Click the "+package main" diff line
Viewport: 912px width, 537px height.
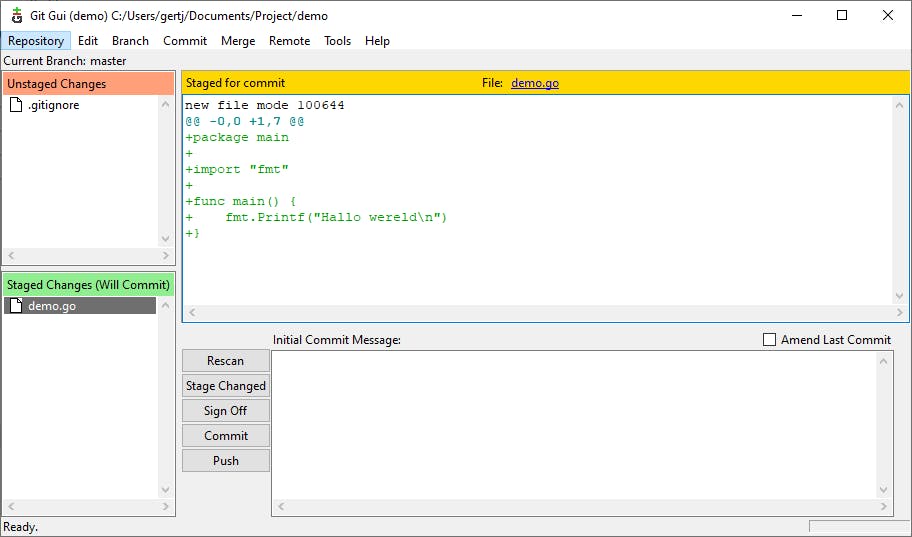[x=237, y=137]
